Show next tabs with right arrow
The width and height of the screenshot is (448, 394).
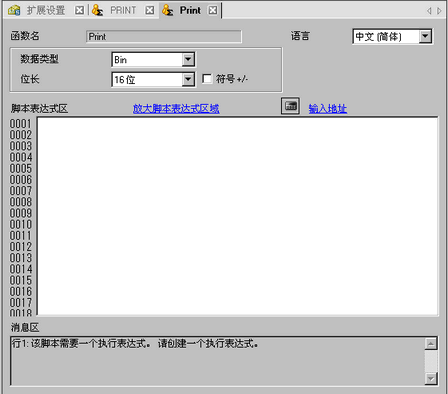click(x=439, y=11)
